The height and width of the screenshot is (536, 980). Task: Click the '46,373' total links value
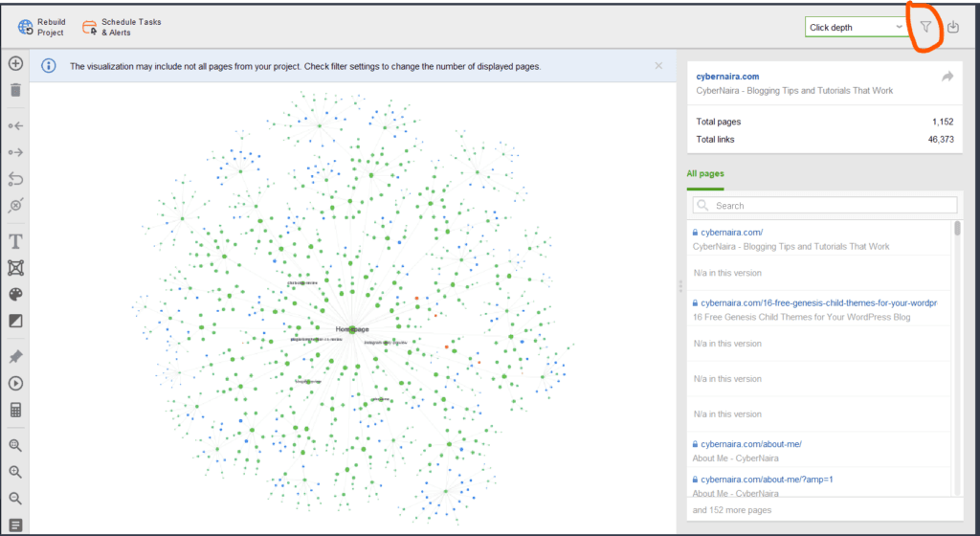click(941, 140)
